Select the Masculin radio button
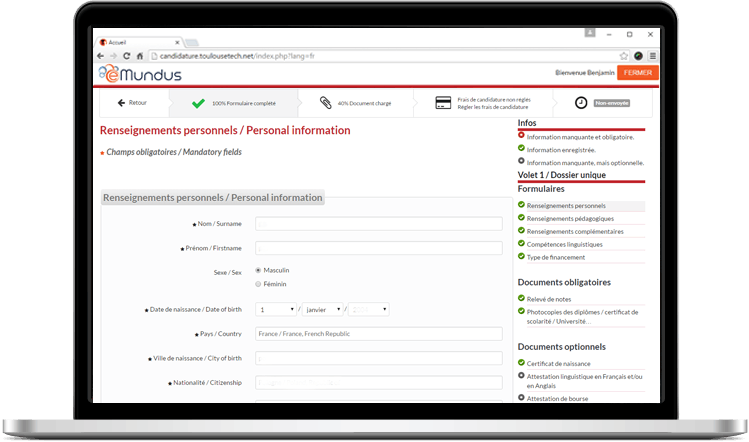 (x=258, y=270)
